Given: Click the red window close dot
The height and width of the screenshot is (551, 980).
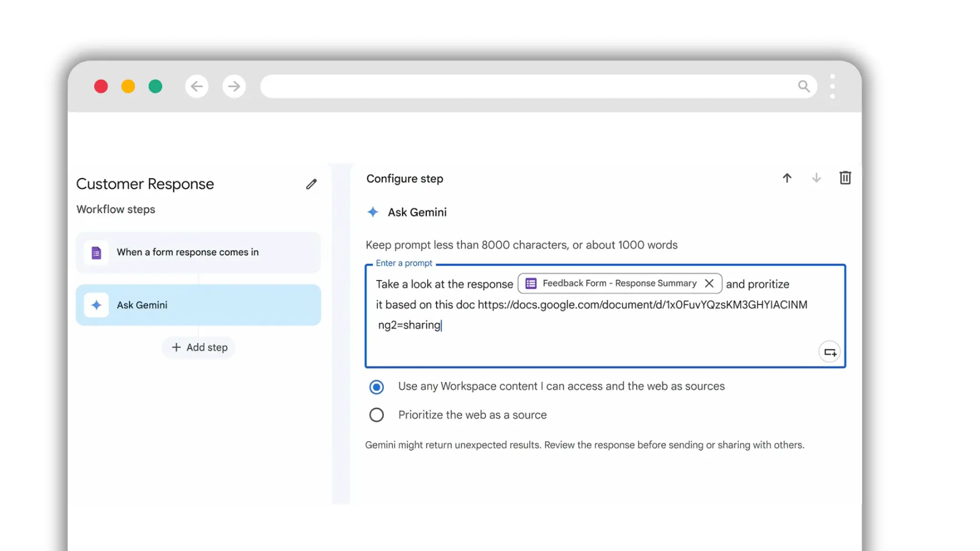Looking at the screenshot, I should tap(101, 86).
